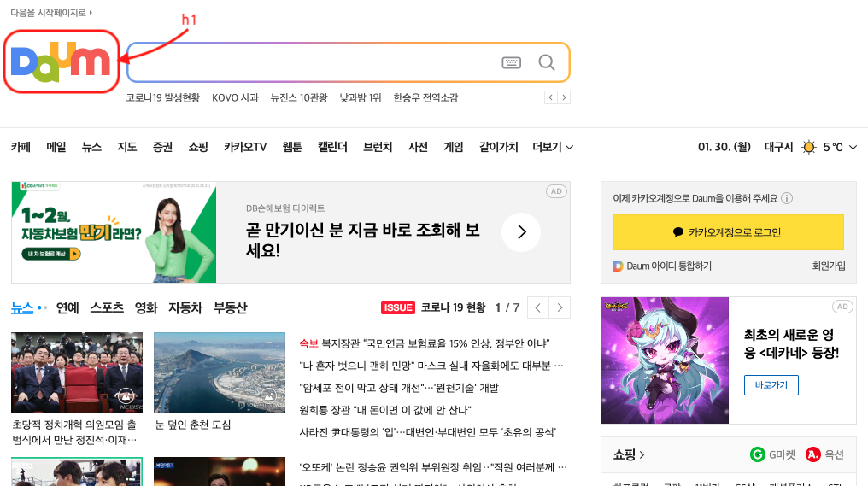Open snowy 춘천 aerial photo thumbnail
This screenshot has height=486, width=868.
point(220,372)
